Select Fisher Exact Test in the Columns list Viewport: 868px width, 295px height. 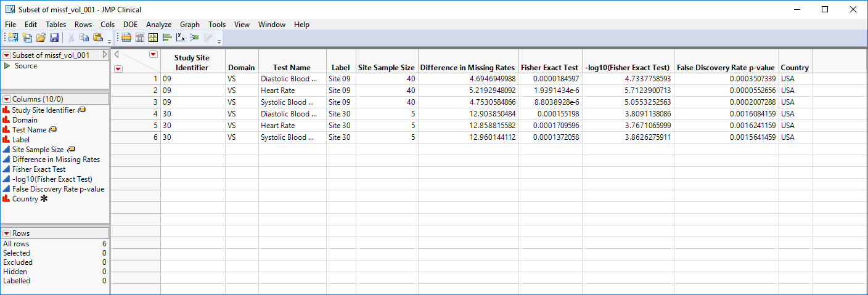39,169
